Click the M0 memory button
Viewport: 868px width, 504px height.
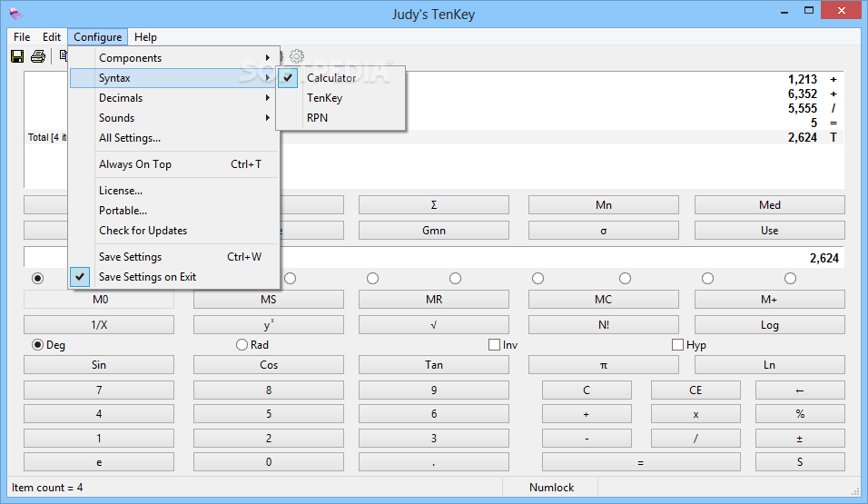99,300
